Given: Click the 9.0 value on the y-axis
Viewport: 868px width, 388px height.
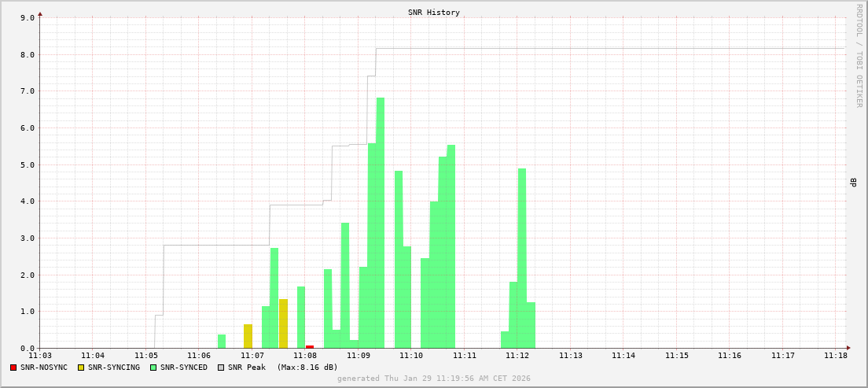Looking at the screenshot, I should [x=27, y=17].
